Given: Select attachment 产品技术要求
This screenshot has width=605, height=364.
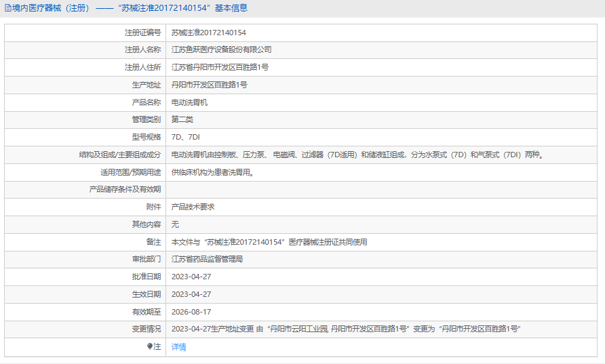Looking at the screenshot, I should point(193,207).
